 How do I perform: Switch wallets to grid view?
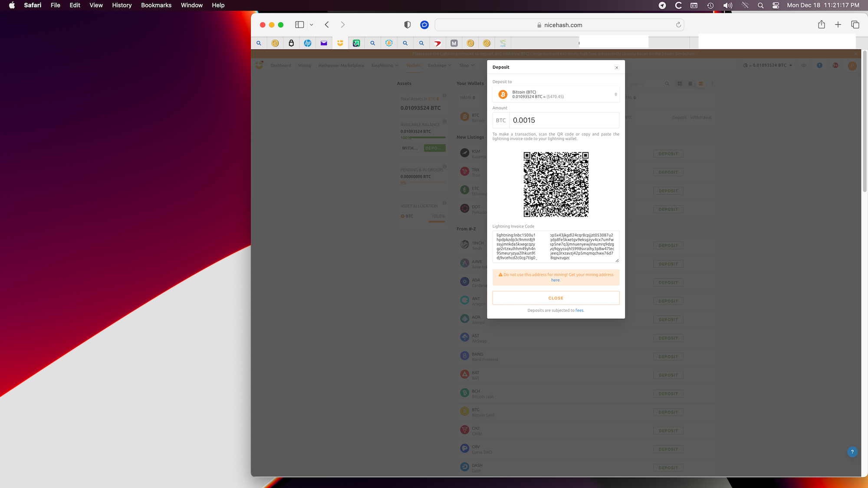click(680, 84)
